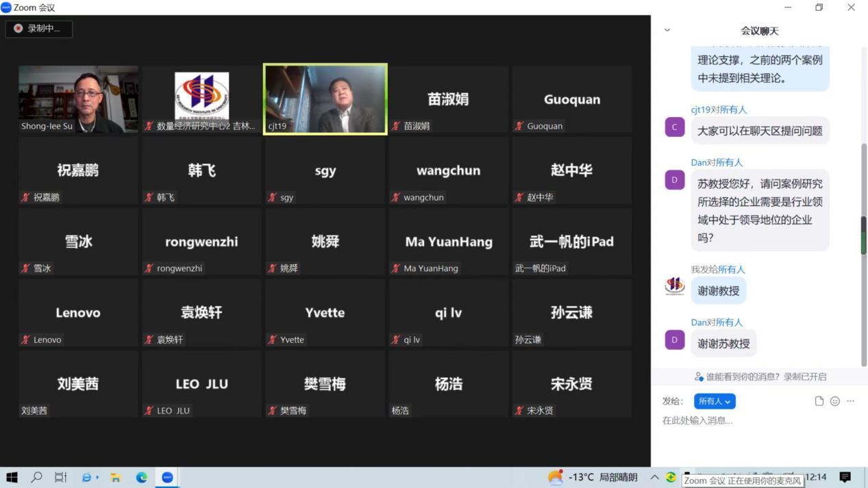Click Dan's purple avatar beside the question

(675, 180)
